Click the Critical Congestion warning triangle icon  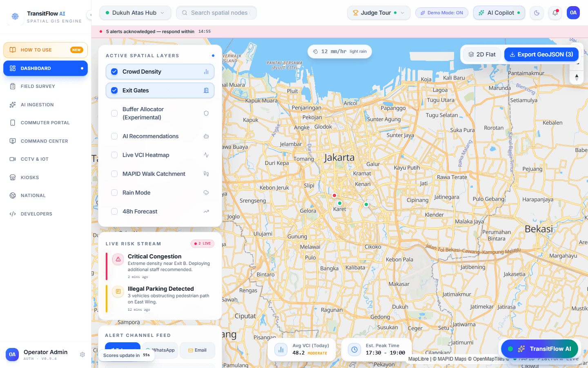coord(118,259)
